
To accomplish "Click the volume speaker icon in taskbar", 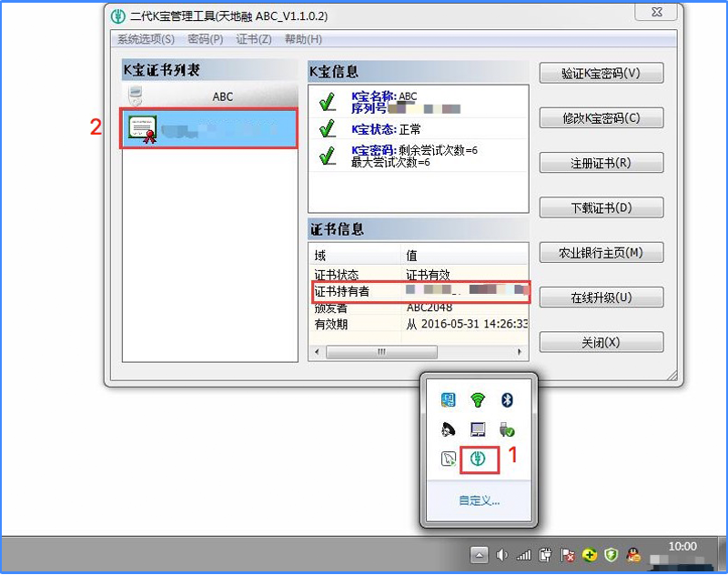I will 501,554.
